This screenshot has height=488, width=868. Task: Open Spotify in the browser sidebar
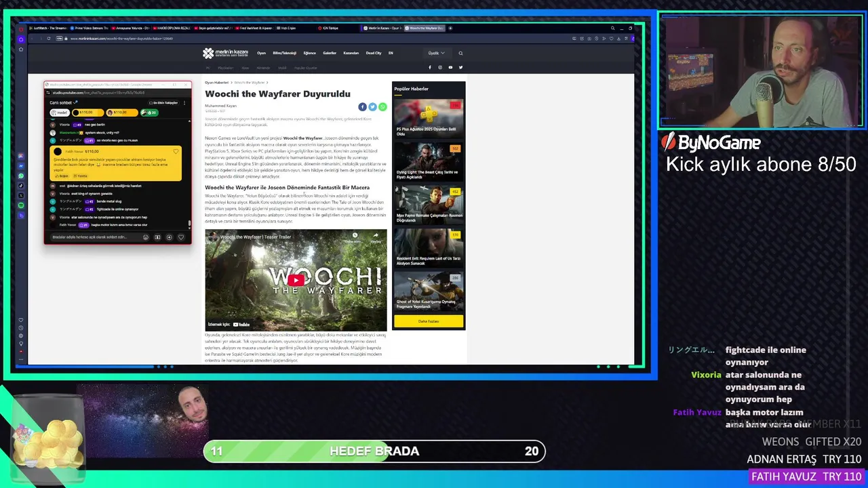click(x=21, y=205)
